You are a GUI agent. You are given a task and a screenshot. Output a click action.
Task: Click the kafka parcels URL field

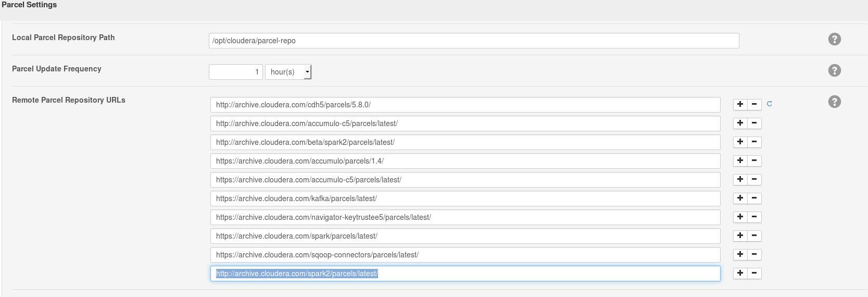pyautogui.click(x=465, y=199)
